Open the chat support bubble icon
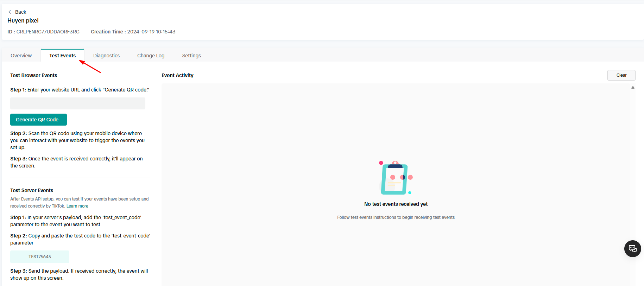 [632, 249]
